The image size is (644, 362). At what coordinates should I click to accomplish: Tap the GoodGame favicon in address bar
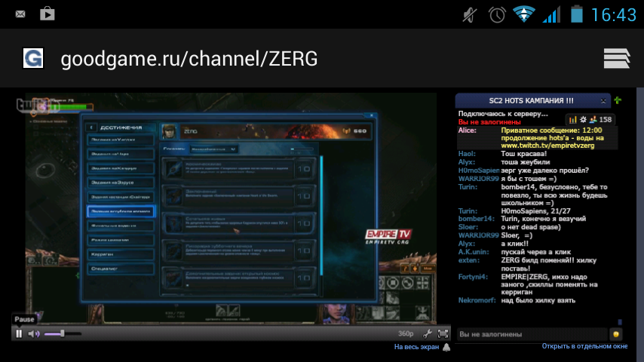pyautogui.click(x=33, y=58)
